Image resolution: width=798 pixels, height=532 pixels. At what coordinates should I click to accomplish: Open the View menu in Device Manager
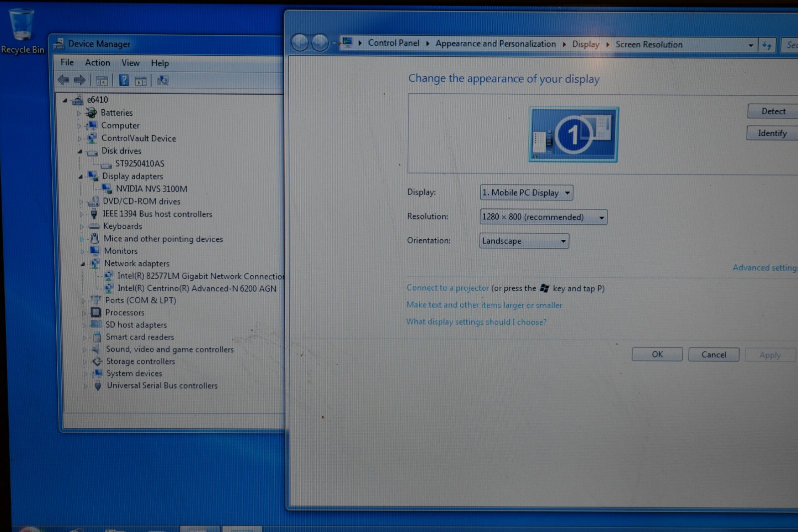(x=130, y=63)
